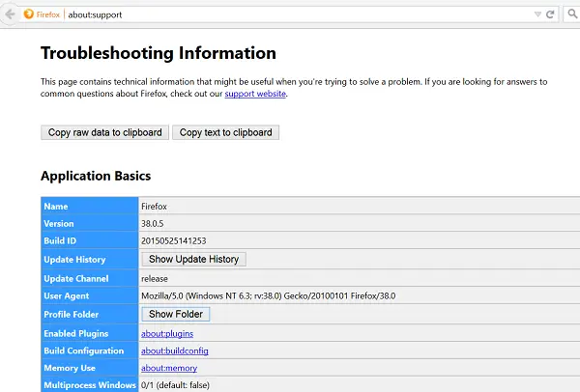The width and height of the screenshot is (580, 392).
Task: Open the address bar history dropdown arrow
Action: pos(537,14)
